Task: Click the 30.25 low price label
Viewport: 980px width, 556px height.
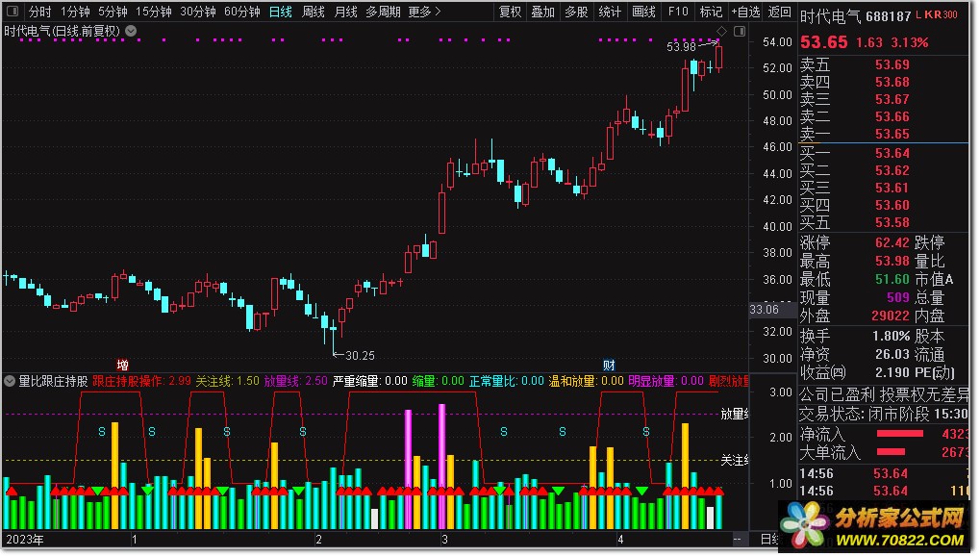Action: tap(360, 355)
